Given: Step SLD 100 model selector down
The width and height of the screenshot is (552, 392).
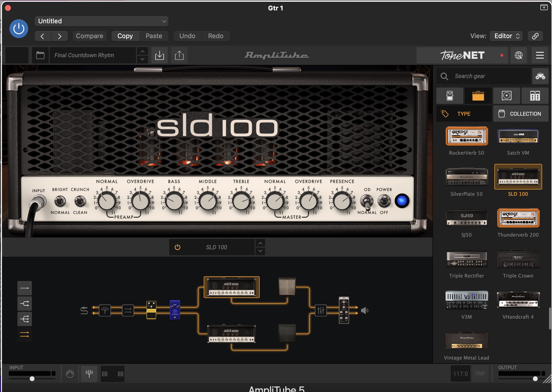Looking at the screenshot, I should pos(260,251).
